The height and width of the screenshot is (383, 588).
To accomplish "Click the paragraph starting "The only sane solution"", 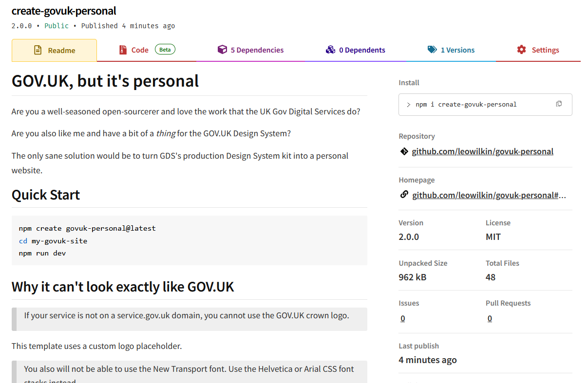I will [180, 163].
